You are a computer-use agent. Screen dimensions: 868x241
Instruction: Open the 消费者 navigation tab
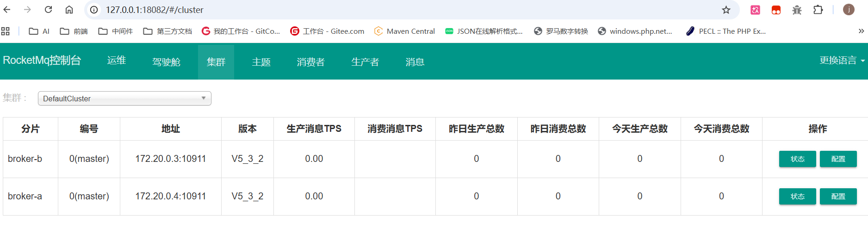(x=311, y=62)
